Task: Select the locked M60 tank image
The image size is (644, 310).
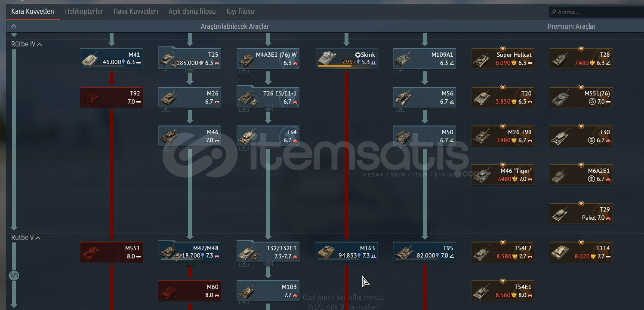Action: 169,292
